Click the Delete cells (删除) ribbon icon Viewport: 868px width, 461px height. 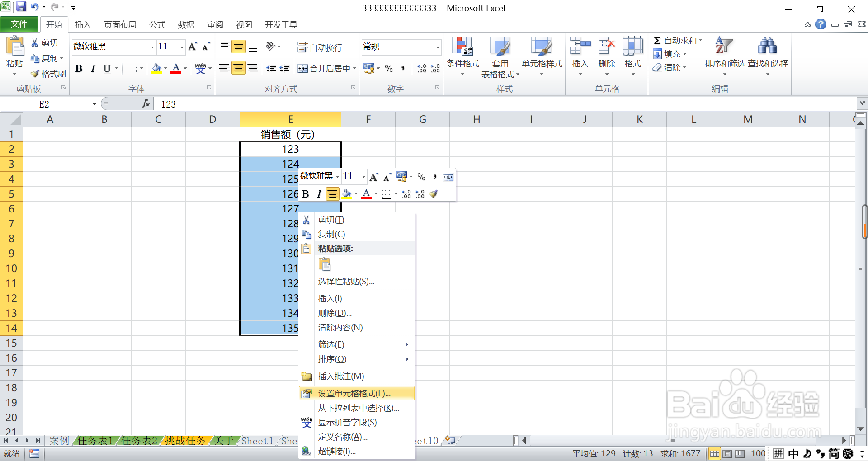pos(606,46)
